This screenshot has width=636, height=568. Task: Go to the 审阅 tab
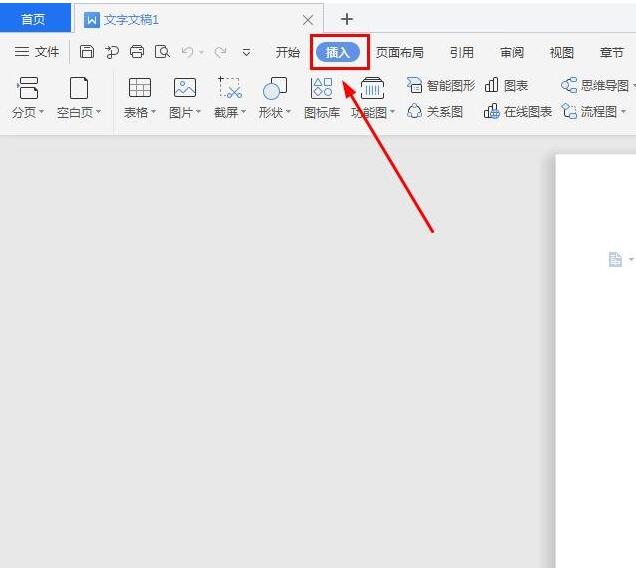tap(512, 52)
